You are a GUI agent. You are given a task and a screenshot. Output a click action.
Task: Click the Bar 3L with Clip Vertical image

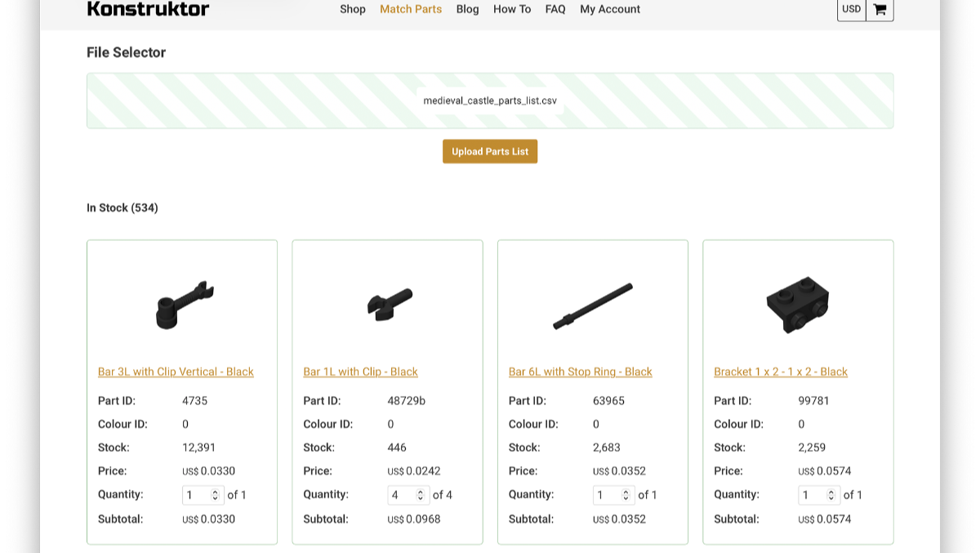coord(185,305)
